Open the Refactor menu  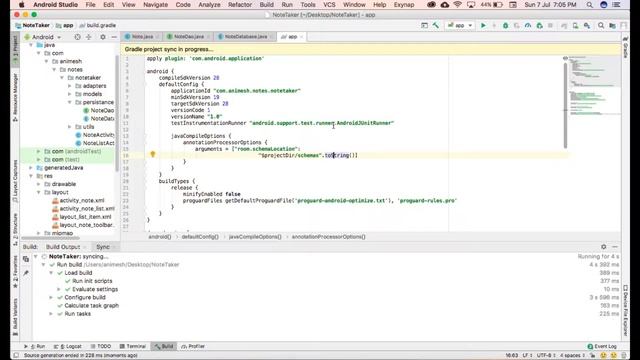click(x=240, y=5)
